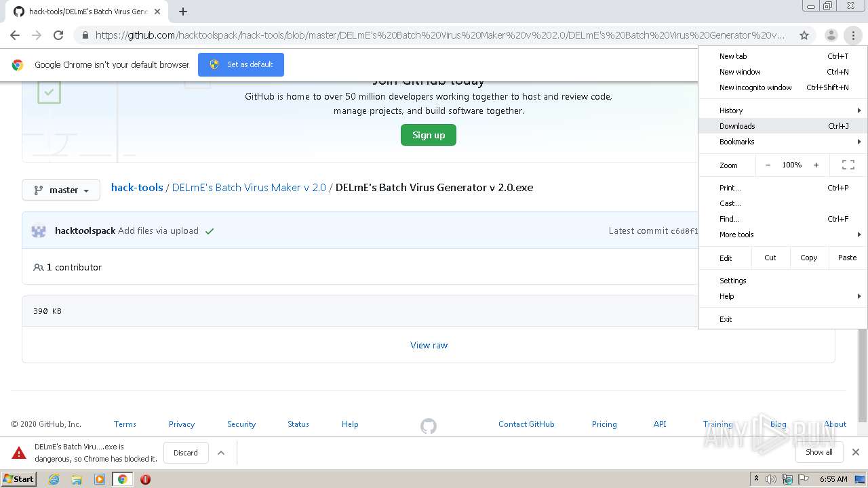
Task: Open New incognito window
Action: pyautogui.click(x=783, y=87)
